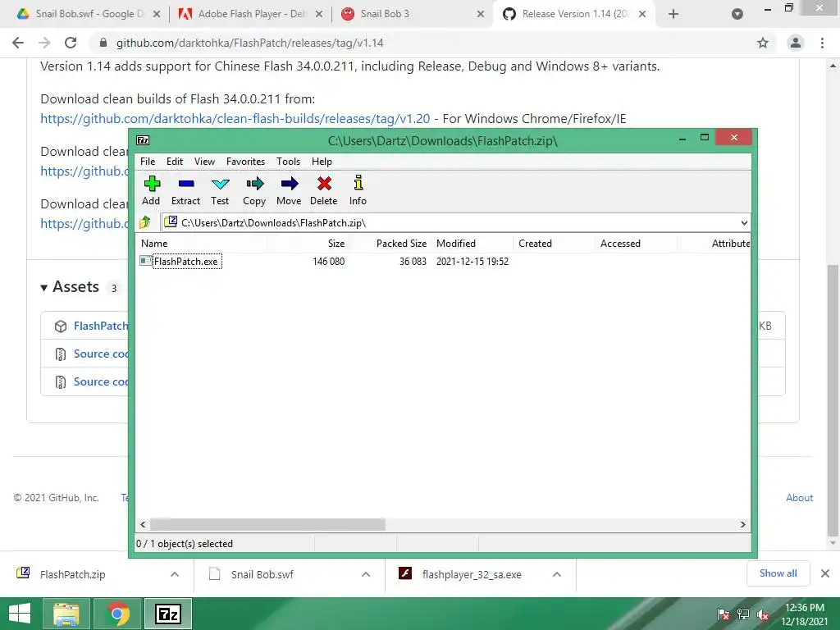Open the Edit menu in 7-Zip
This screenshot has height=630, width=840.
coord(175,162)
